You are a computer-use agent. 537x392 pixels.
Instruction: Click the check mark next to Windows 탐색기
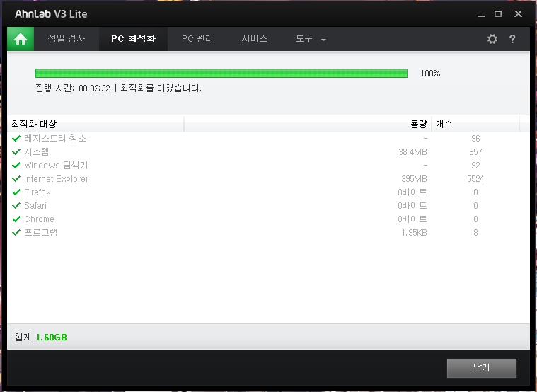click(16, 165)
